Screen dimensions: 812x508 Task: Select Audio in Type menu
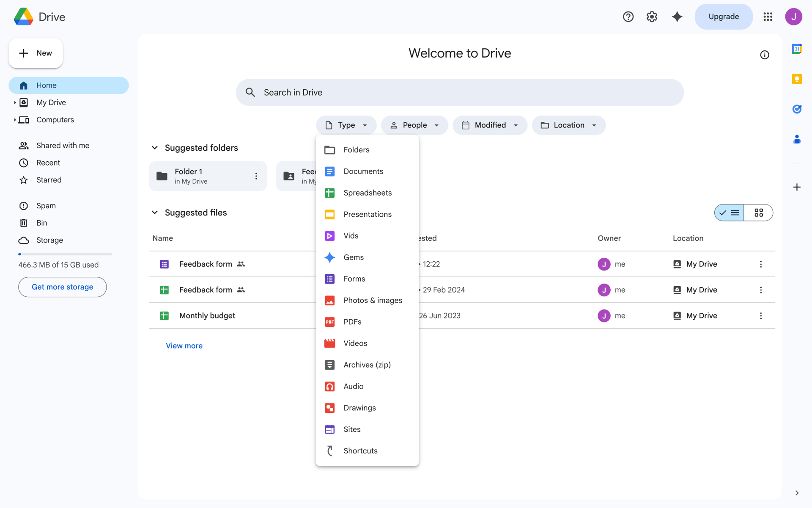click(x=367, y=387)
